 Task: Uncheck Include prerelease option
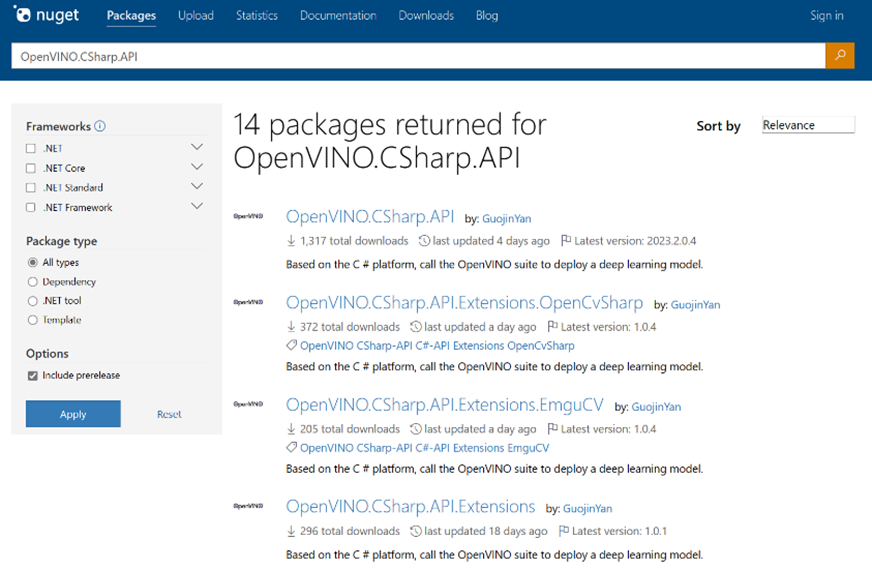tap(33, 375)
